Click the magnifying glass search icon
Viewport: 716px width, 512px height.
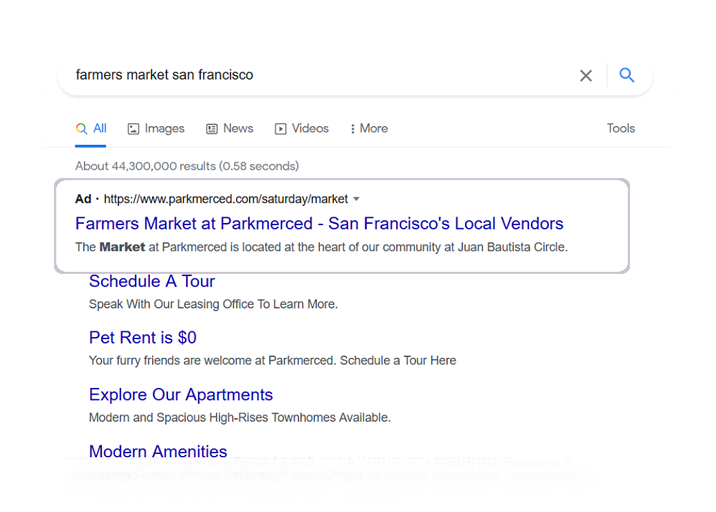[x=627, y=75]
